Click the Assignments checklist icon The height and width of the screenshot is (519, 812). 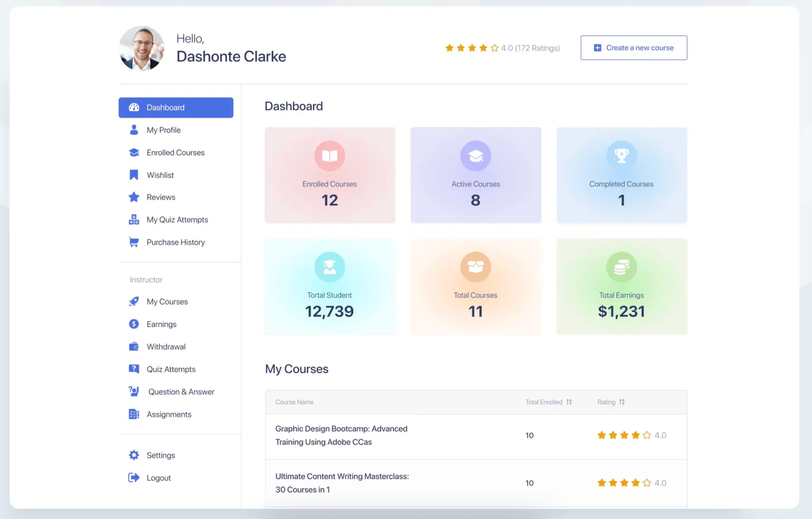coord(134,414)
